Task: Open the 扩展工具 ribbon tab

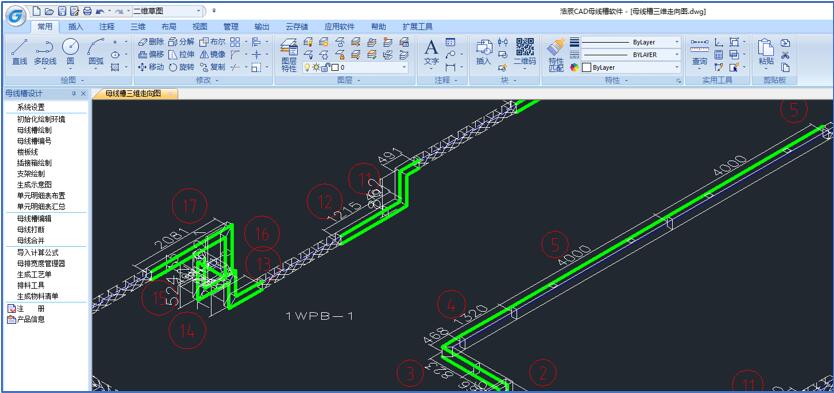Action: (417, 27)
